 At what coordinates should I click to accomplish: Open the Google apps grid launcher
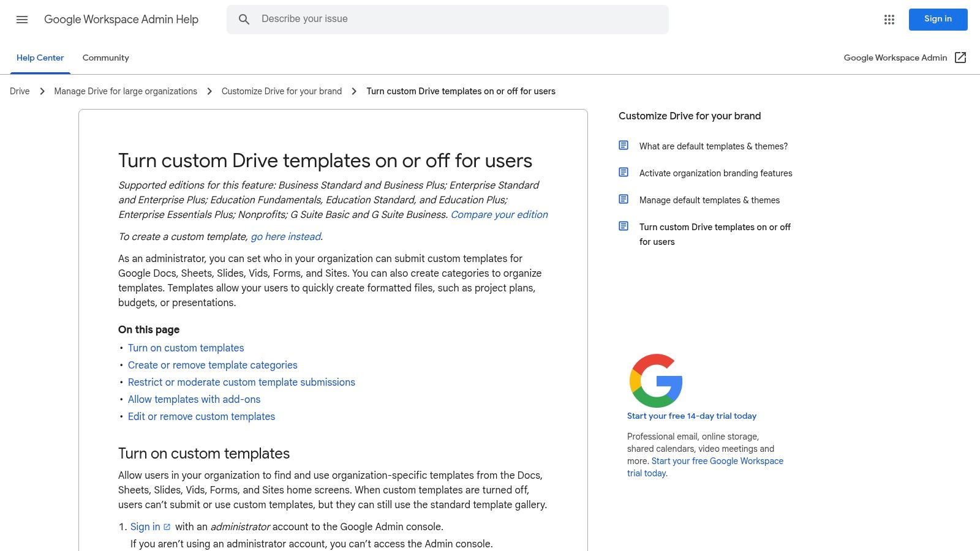[889, 20]
